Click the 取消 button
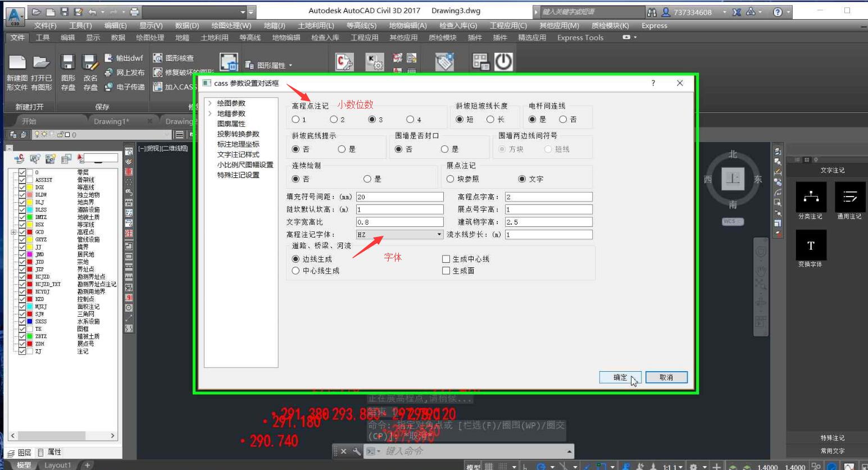 coord(666,377)
